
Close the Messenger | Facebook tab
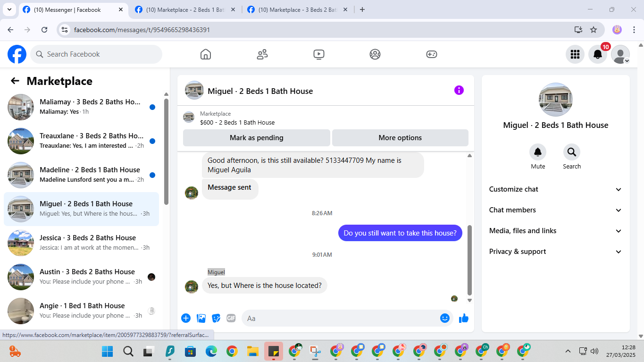coord(121,9)
